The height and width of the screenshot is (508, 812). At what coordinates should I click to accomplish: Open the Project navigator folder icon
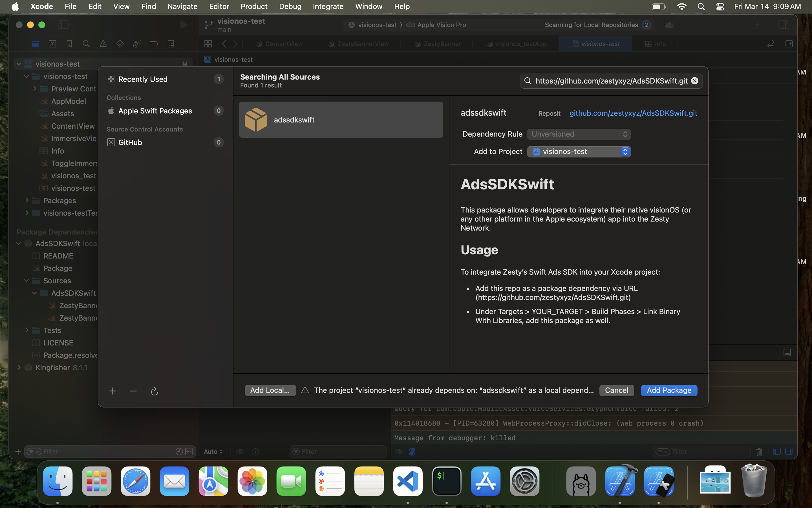tap(35, 44)
